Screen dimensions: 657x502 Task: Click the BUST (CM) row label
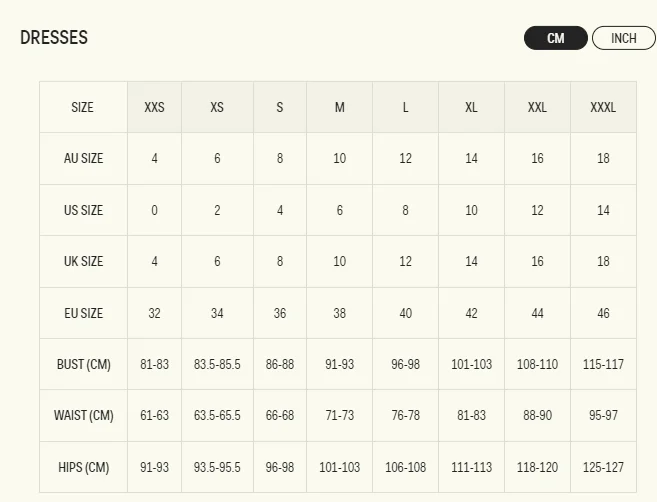(83, 364)
